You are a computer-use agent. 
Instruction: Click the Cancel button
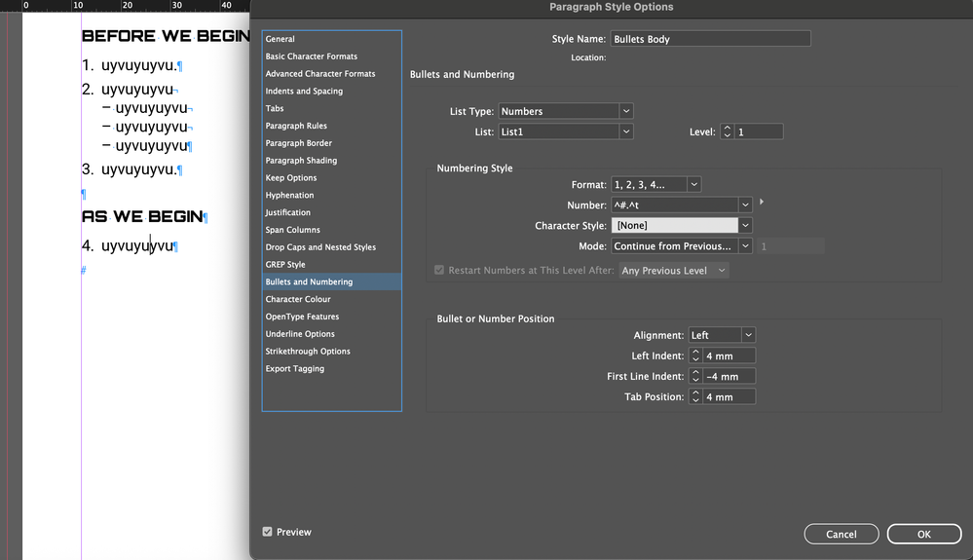pos(842,534)
